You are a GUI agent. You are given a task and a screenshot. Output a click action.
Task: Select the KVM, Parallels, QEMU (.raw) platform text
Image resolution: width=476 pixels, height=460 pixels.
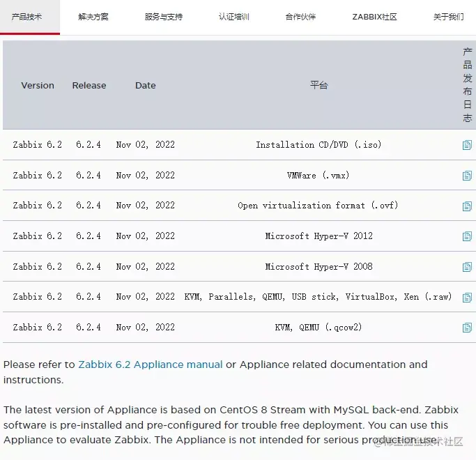pos(318,297)
